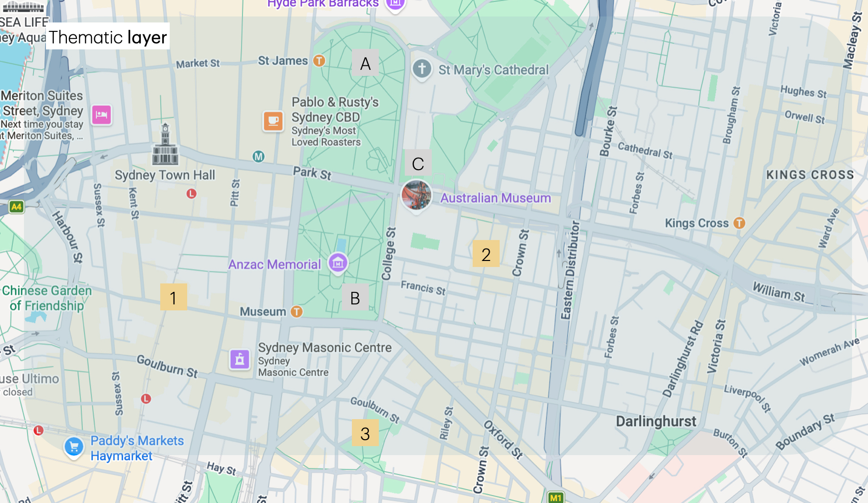Select the Australian Museum photo marker
The height and width of the screenshot is (503, 868).
coord(416,196)
